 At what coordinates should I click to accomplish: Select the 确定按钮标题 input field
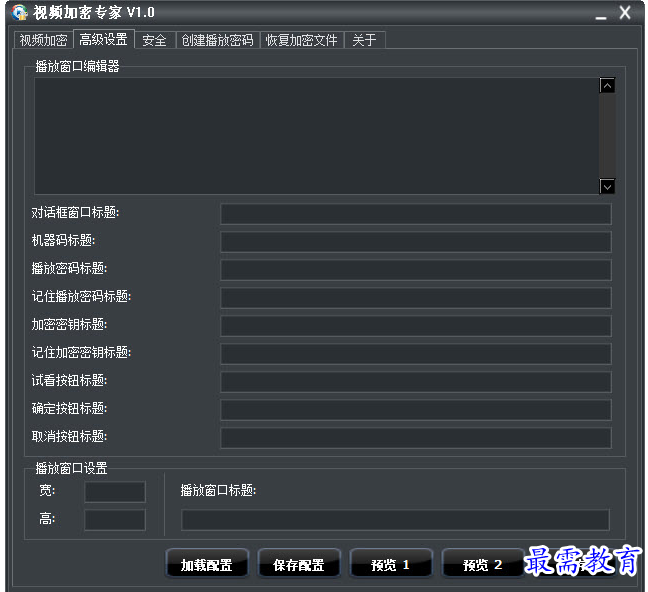click(x=416, y=410)
